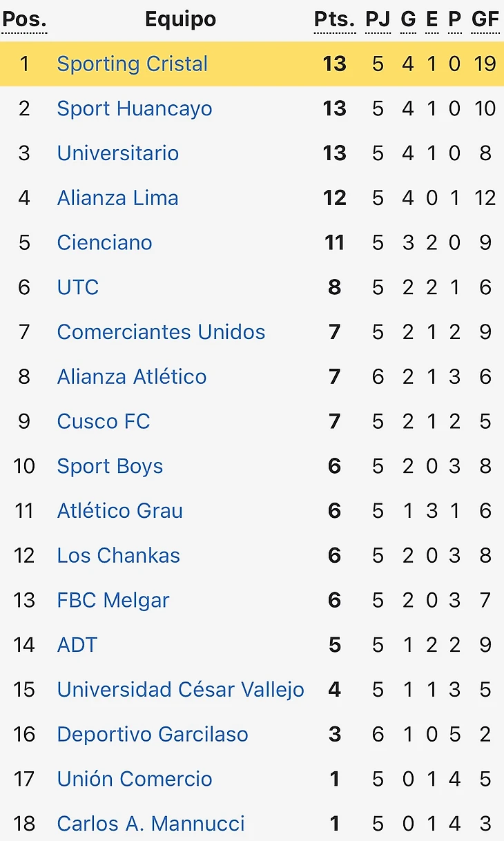Viewport: 504px width, 841px height.
Task: Click the Sport Huancayo link
Action: pyautogui.click(x=135, y=108)
